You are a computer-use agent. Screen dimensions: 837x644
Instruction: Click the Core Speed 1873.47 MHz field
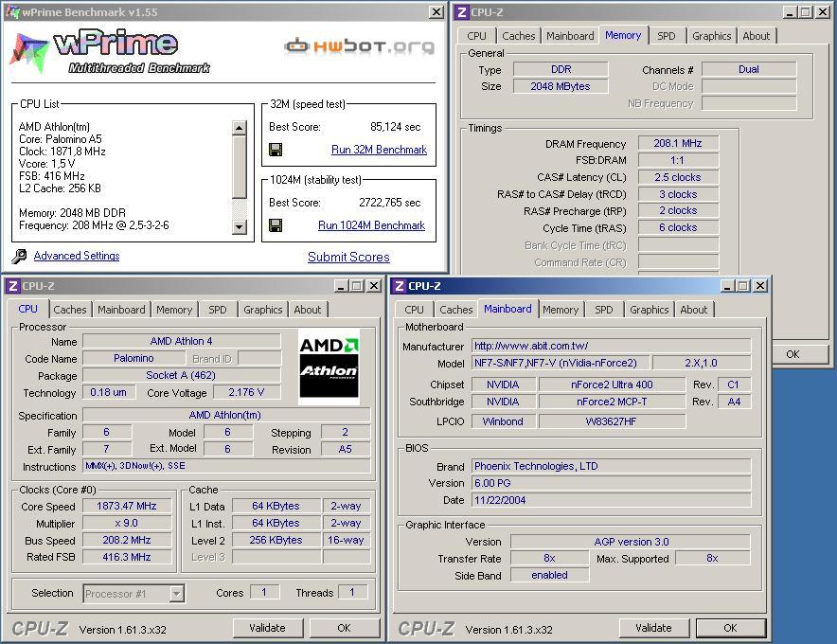pyautogui.click(x=127, y=506)
